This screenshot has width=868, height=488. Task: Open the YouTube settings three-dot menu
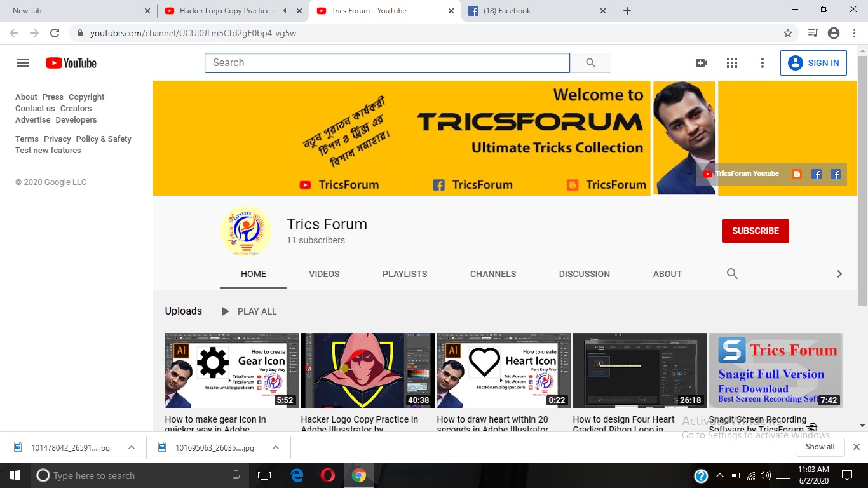[x=763, y=63]
